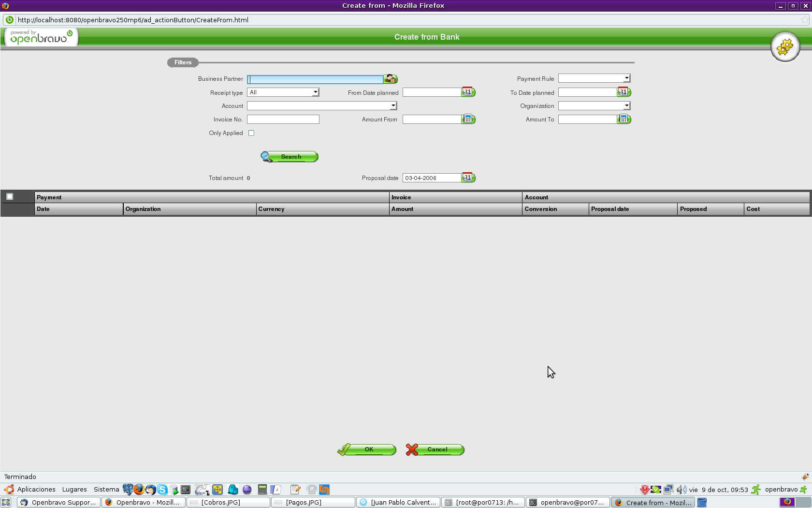Viewport: 812px width, 508px height.
Task: Open the Amount From calculator
Action: coord(468,119)
